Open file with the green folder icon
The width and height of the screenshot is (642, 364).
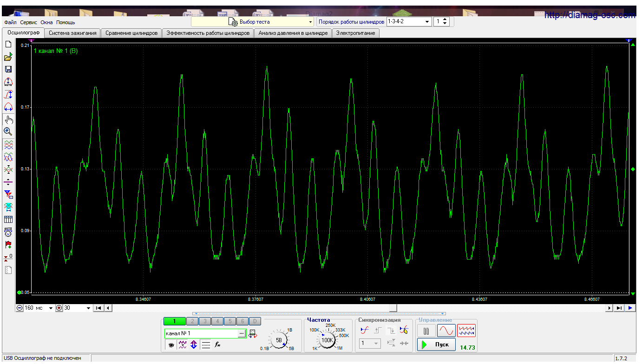pyautogui.click(x=8, y=57)
